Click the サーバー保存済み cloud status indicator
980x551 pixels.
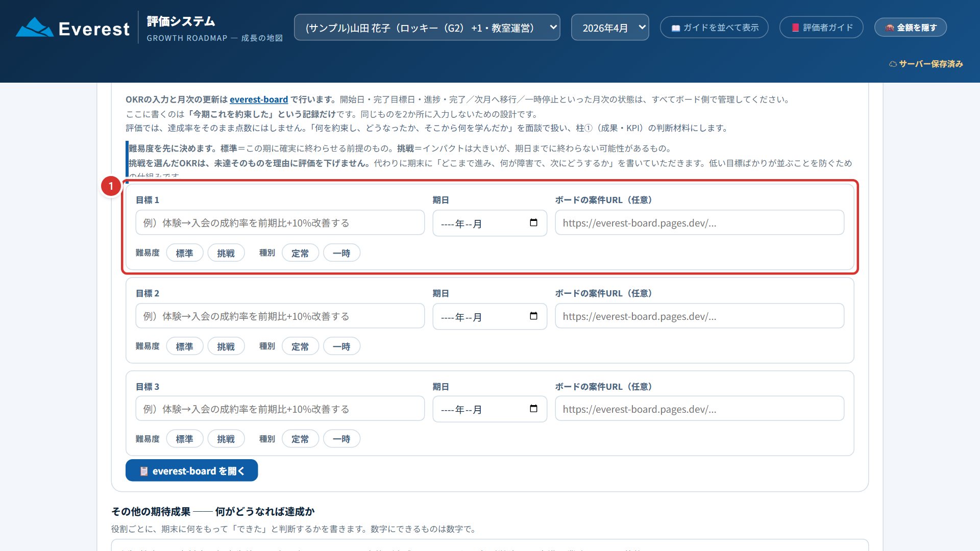(x=926, y=64)
